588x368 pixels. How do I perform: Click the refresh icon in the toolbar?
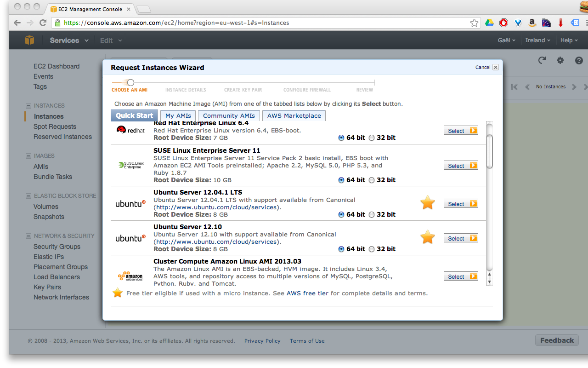(542, 60)
